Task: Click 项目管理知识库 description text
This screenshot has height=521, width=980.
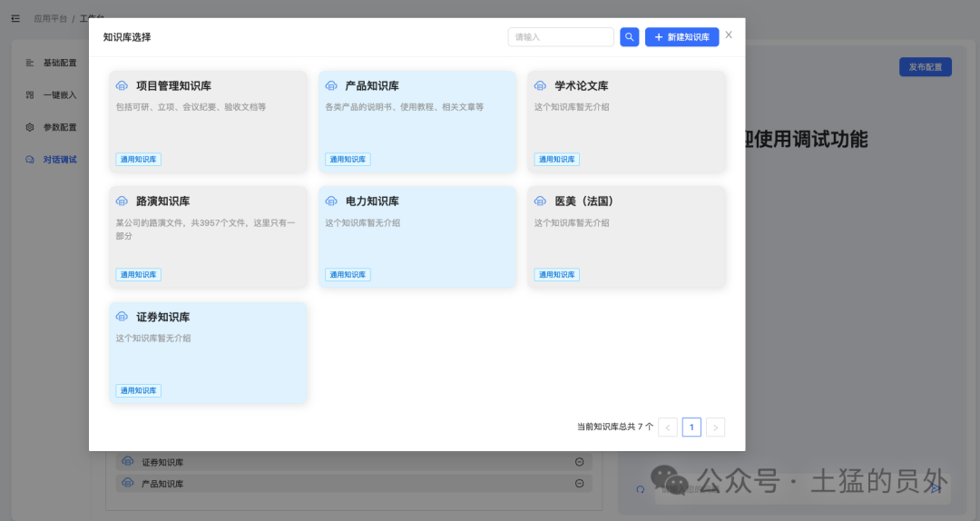Action: click(191, 107)
